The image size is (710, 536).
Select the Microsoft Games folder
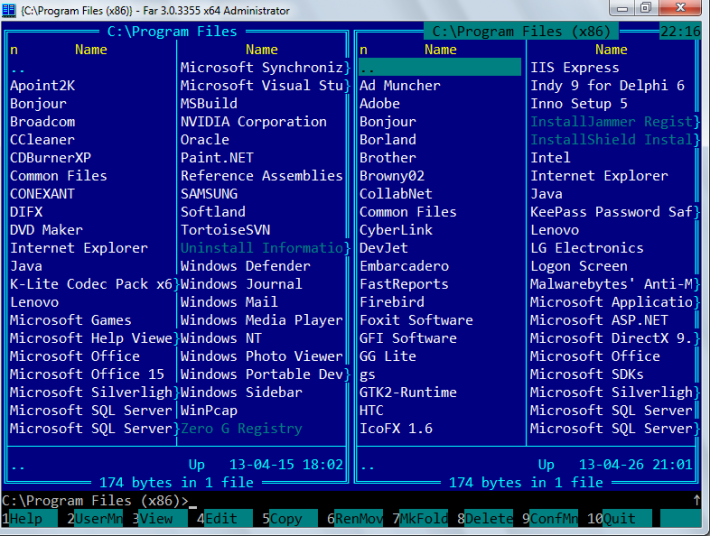(71, 320)
